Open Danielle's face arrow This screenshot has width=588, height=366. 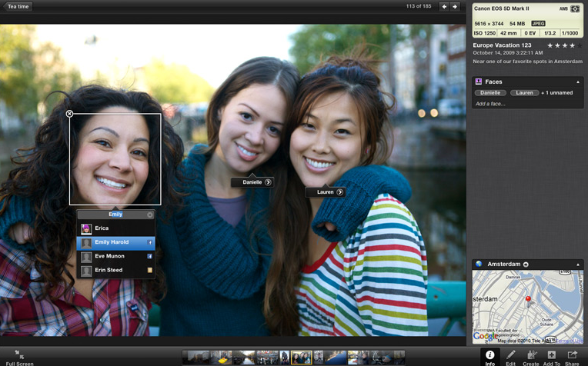pos(268,182)
